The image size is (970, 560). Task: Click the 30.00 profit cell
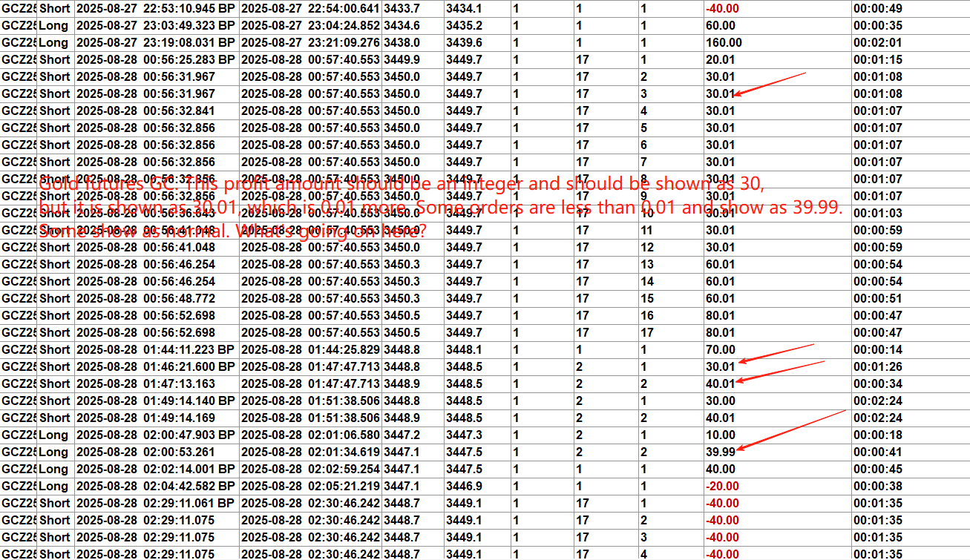pos(777,401)
